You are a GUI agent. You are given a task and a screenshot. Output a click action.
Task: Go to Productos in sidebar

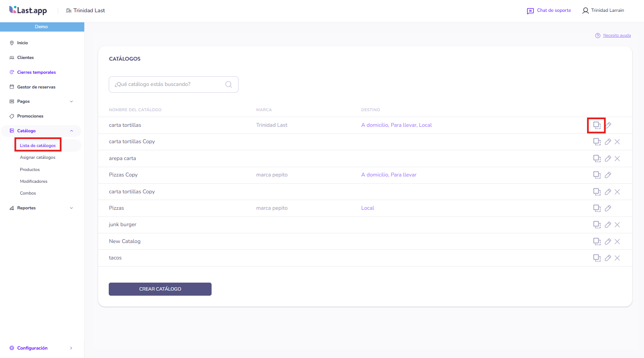(x=30, y=170)
